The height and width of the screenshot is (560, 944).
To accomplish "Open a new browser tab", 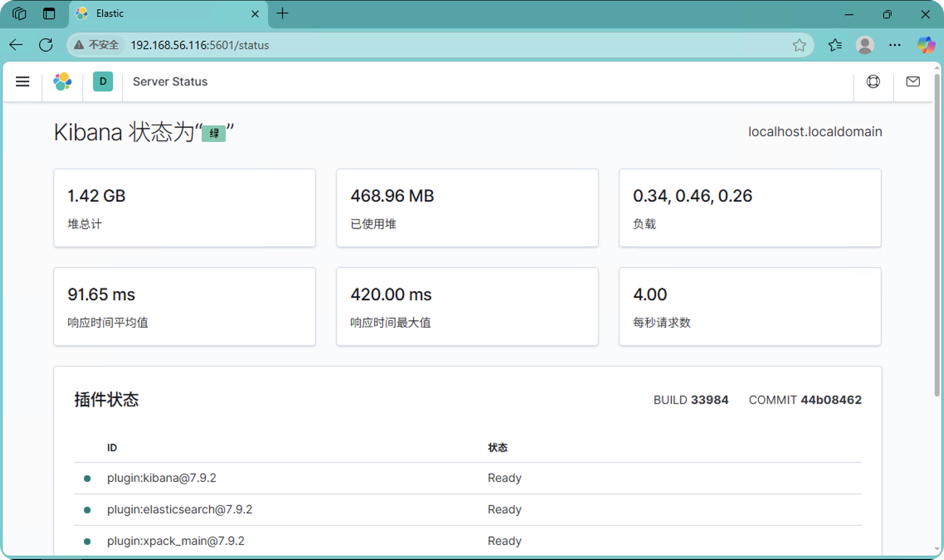I will pos(282,14).
